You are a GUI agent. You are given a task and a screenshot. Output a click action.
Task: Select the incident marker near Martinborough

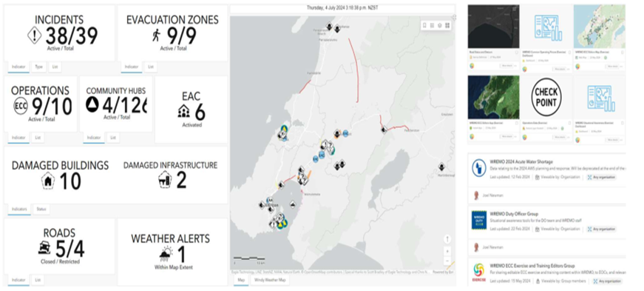click(441, 167)
